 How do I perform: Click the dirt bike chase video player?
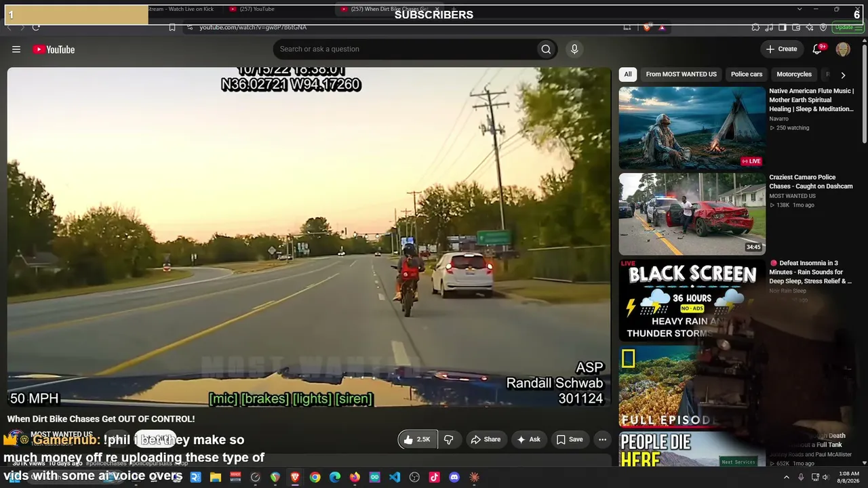[x=309, y=237]
